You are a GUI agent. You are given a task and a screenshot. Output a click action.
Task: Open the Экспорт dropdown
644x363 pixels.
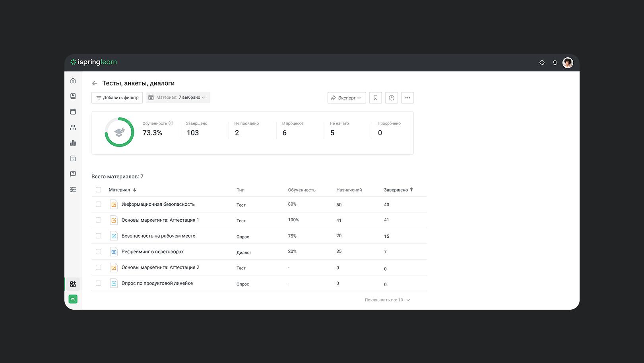point(346,98)
